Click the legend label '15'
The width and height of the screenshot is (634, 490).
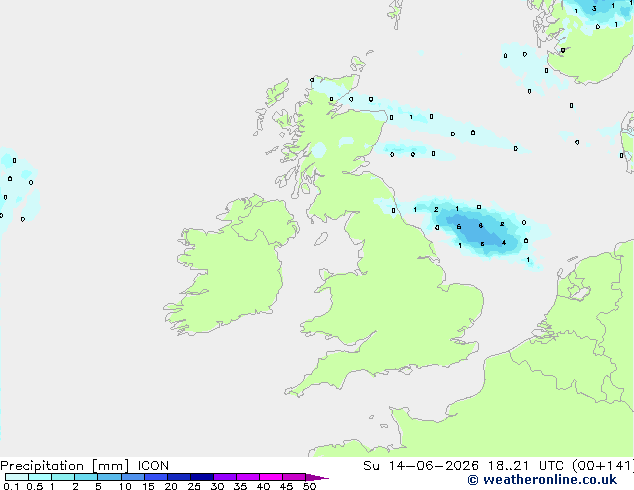(148, 486)
